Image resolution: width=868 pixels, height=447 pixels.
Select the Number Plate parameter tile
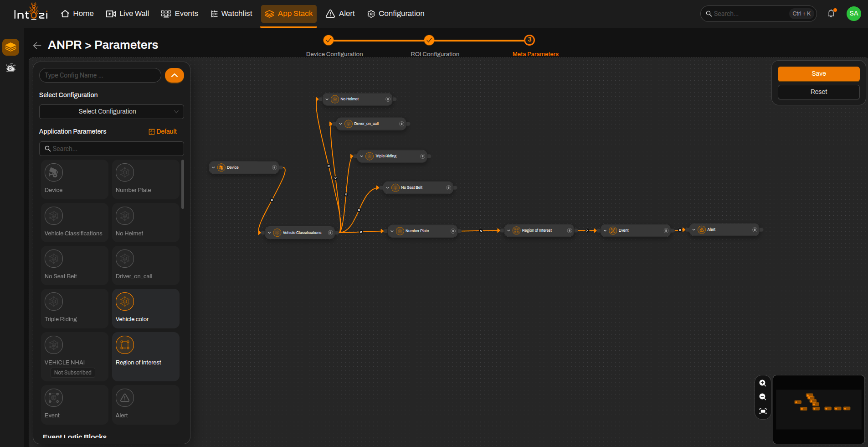click(x=146, y=179)
